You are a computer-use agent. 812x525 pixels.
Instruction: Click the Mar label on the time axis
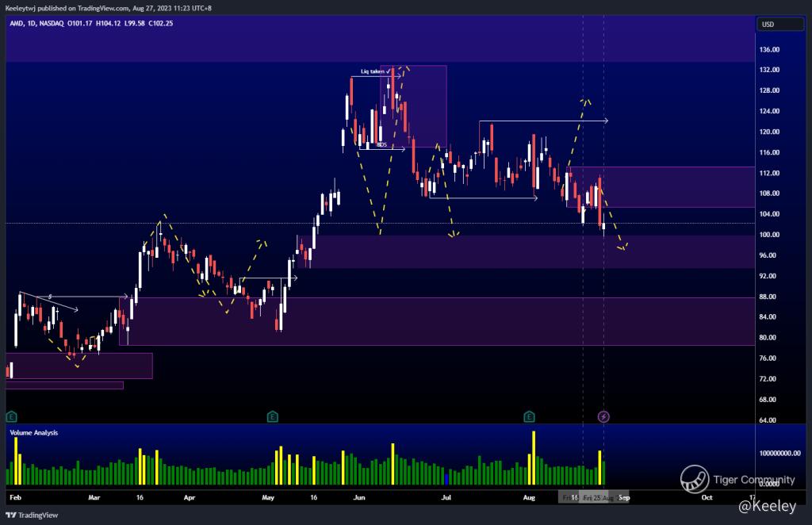click(x=94, y=497)
